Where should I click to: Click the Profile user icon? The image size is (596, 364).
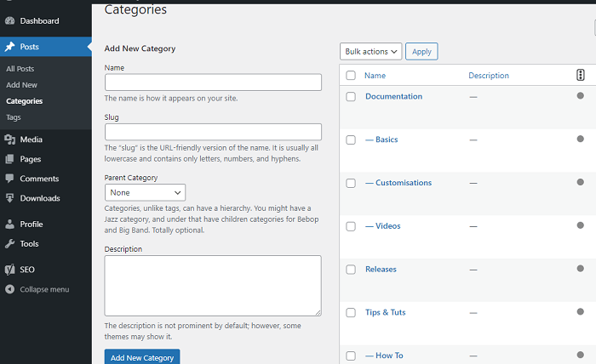tap(10, 225)
